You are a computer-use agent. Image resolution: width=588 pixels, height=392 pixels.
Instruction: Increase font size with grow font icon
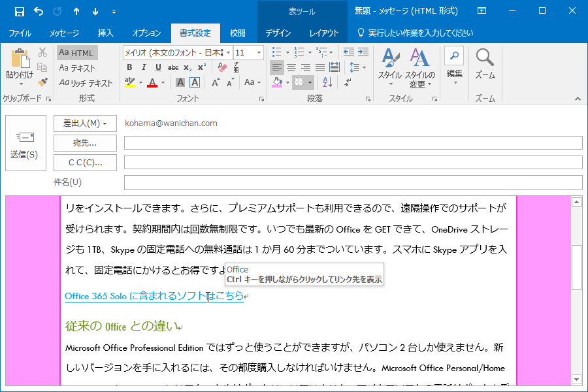coord(215,82)
